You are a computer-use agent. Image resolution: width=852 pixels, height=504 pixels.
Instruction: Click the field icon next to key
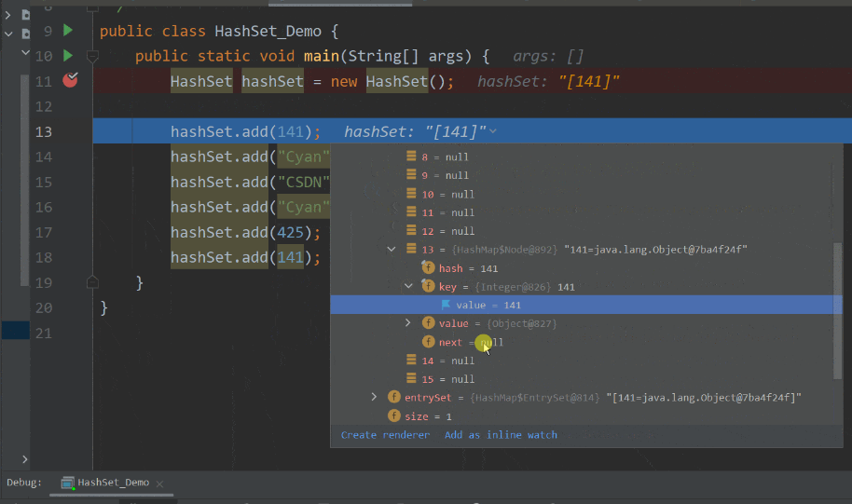click(x=428, y=286)
